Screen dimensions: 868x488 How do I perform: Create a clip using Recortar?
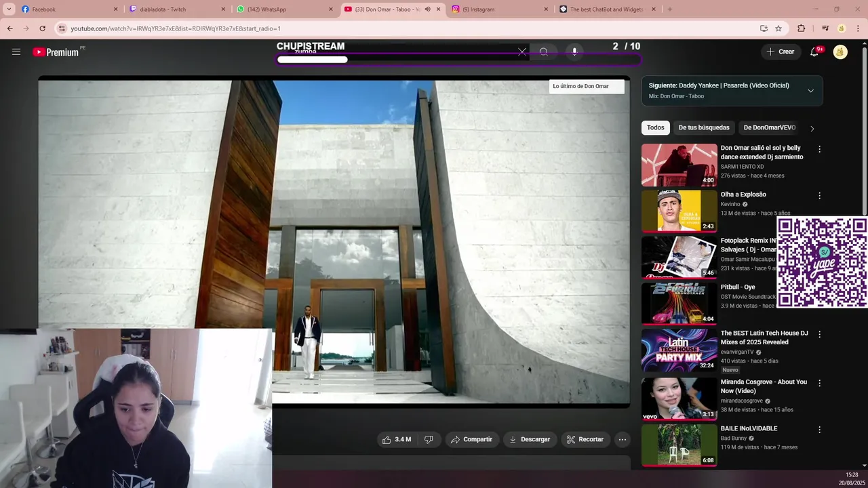(585, 439)
